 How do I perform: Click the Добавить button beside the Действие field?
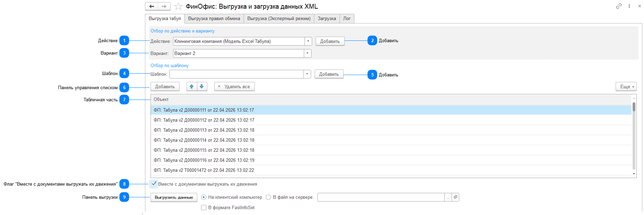(330, 41)
